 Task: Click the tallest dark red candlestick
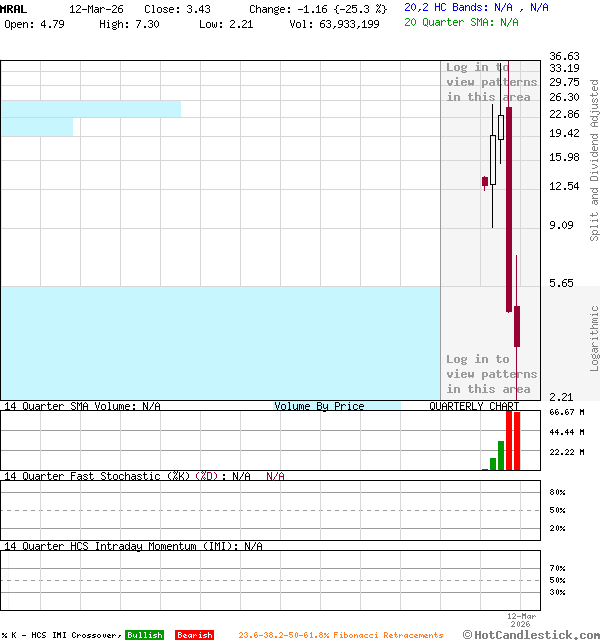click(509, 208)
